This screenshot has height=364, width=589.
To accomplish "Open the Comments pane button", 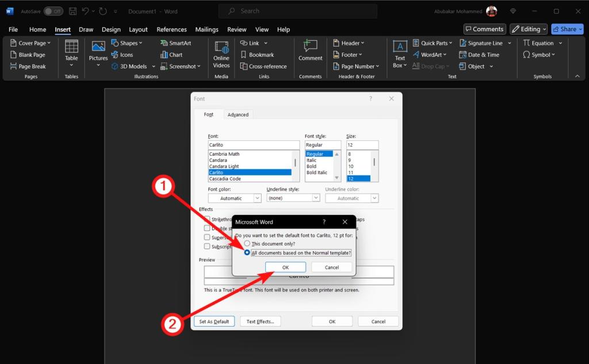I will (x=484, y=29).
